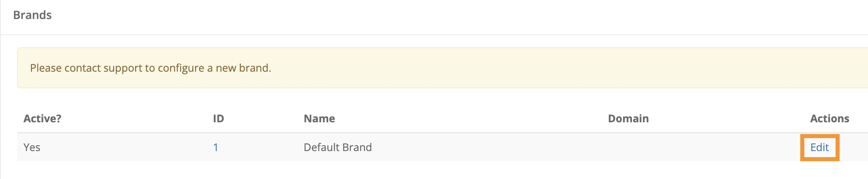Click the Active? column header
Image resolution: width=868 pixels, height=179 pixels.
point(43,119)
